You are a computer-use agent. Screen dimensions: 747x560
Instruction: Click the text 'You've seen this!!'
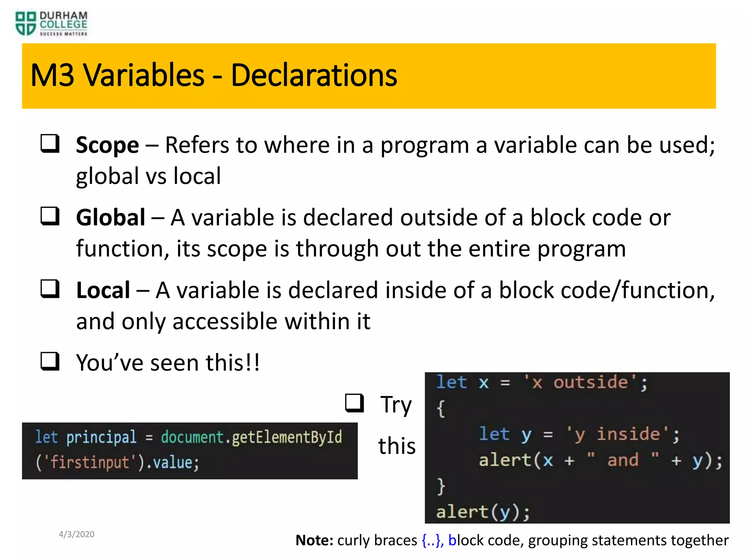(168, 363)
